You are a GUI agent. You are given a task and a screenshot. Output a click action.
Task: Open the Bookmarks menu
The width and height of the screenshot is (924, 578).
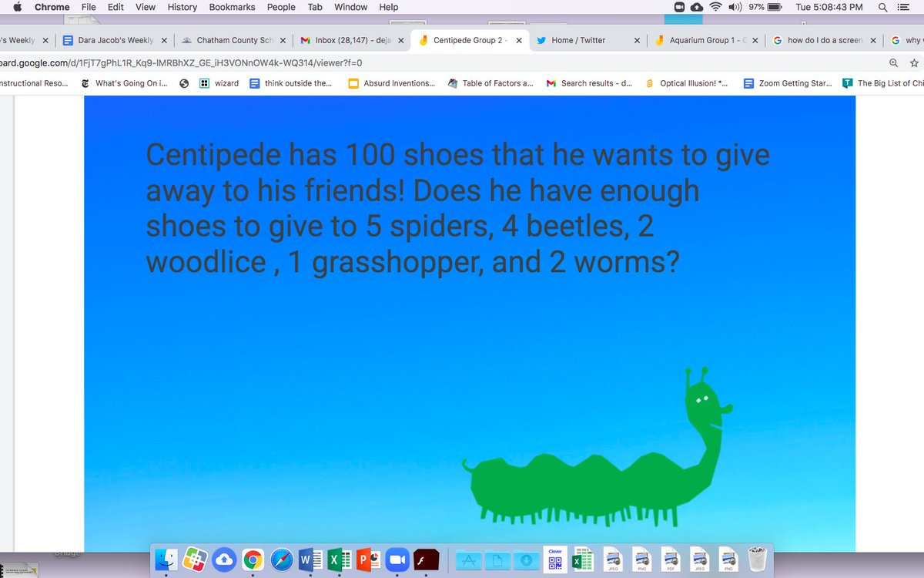[232, 7]
